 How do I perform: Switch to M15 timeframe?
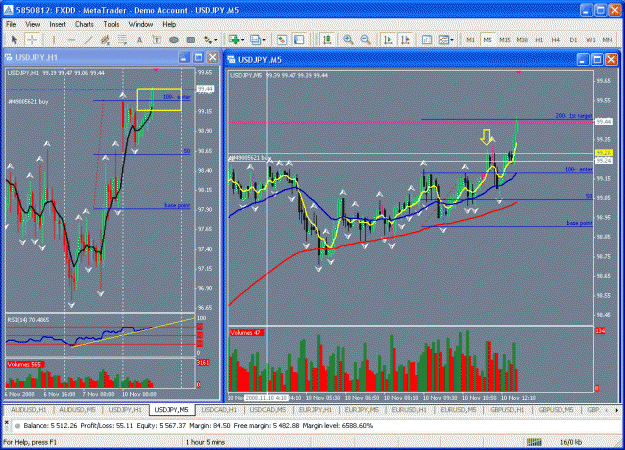click(x=505, y=40)
